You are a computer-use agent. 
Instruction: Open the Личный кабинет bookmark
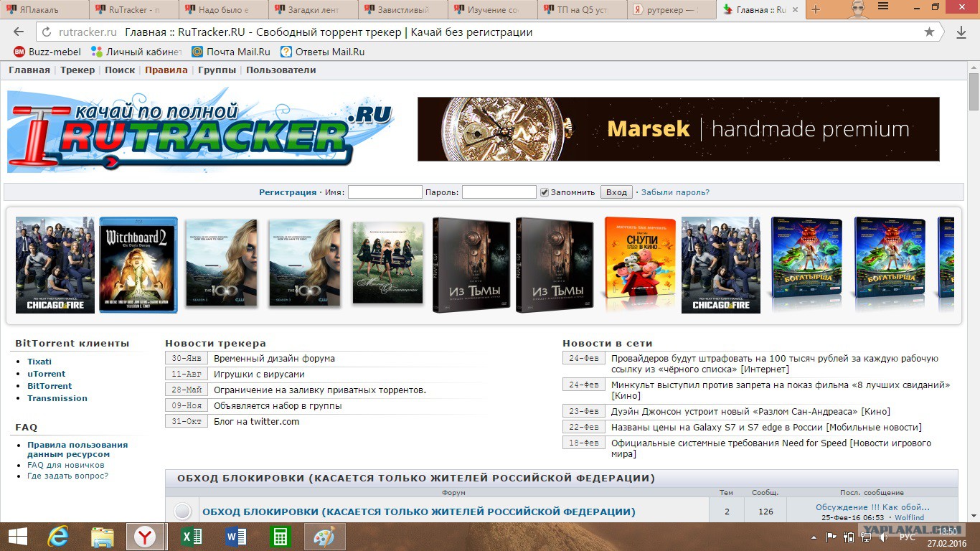coord(137,52)
